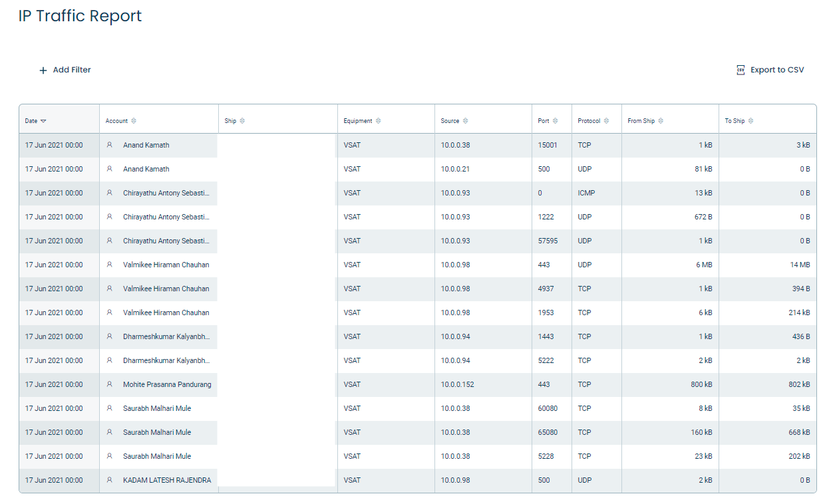Viewport: 831px width, 504px height.
Task: Click the From Ship value 6 MB
Action: coord(704,265)
